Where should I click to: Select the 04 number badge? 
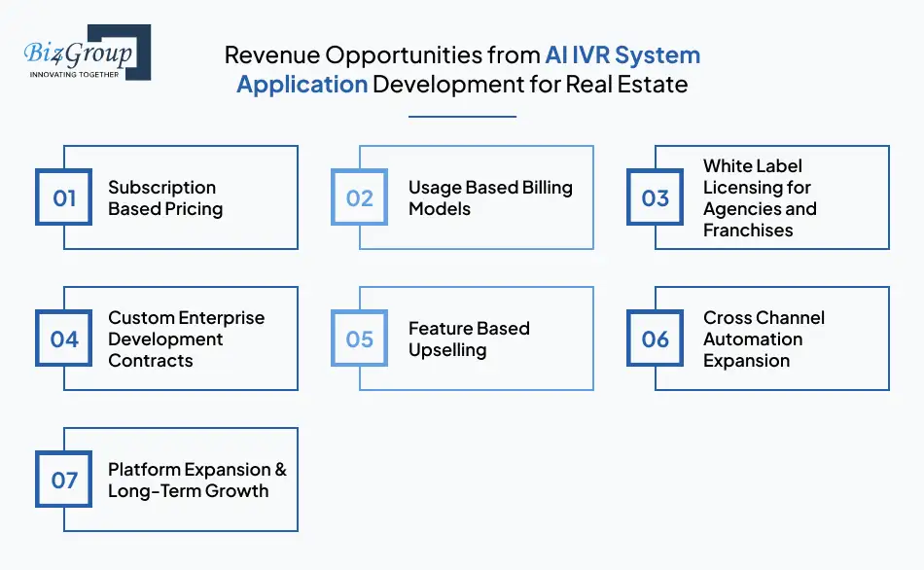[63, 338]
